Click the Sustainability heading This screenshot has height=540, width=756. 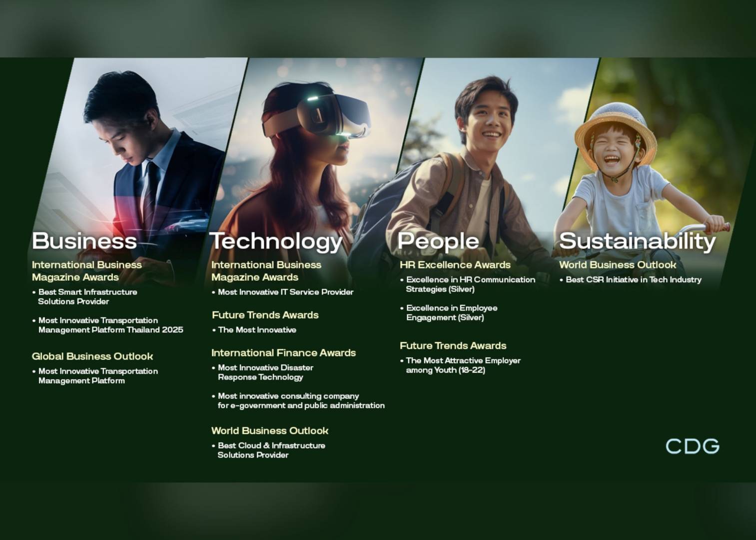[637, 241]
